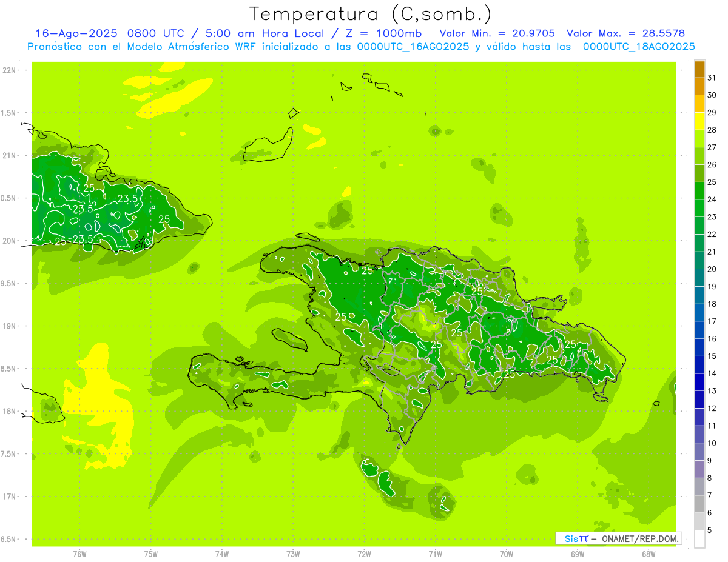
Task: Click the "SisTT - ONAMET/REP.DOM." credit box
Action: tap(618, 538)
